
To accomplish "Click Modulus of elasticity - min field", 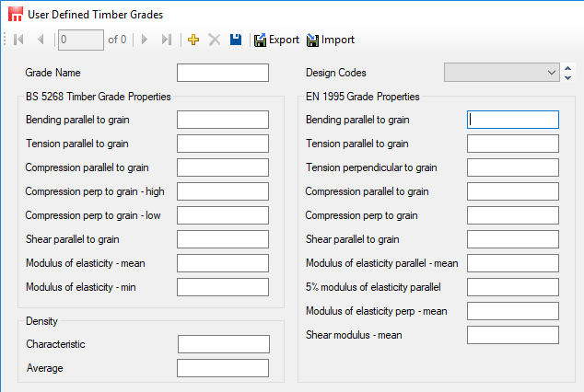I will (223, 287).
